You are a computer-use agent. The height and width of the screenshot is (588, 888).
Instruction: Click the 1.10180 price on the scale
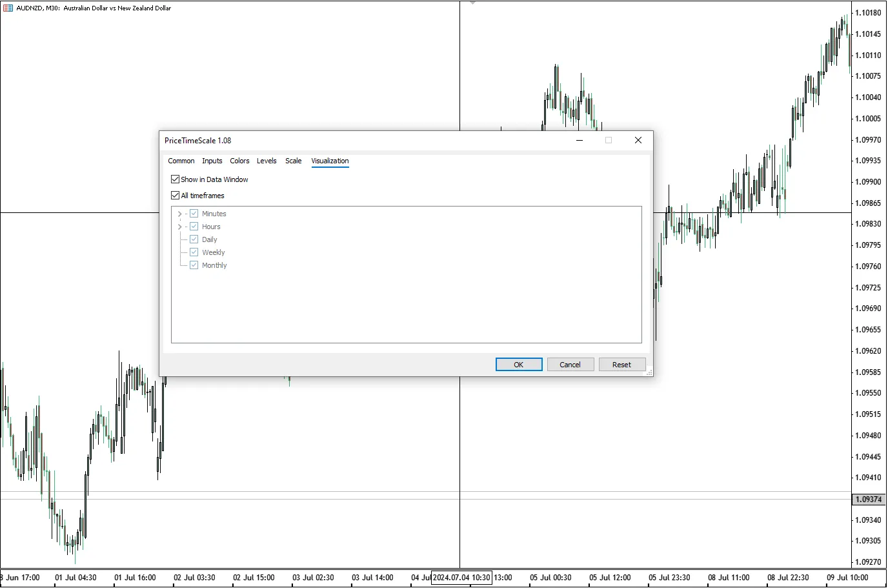(x=869, y=13)
